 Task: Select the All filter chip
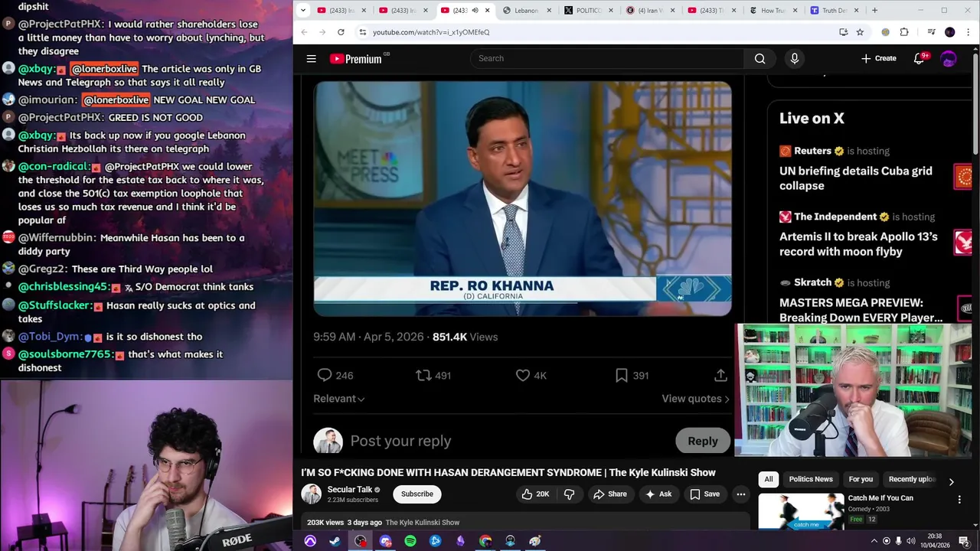pos(769,479)
